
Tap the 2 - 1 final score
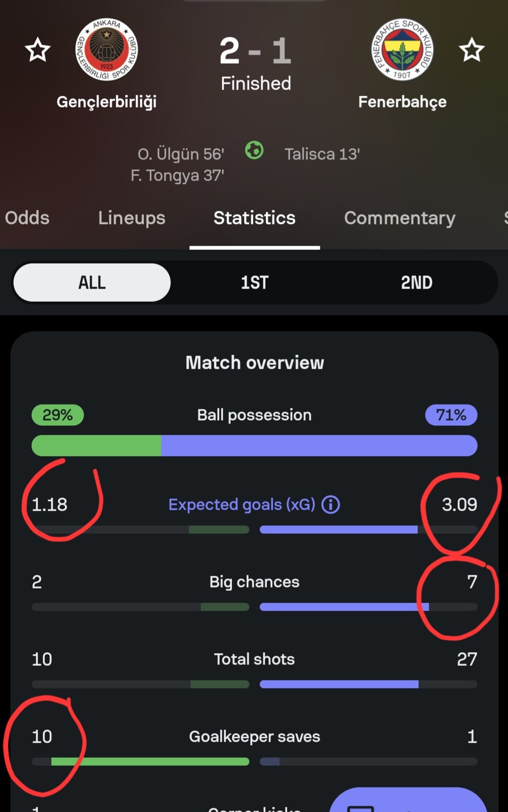(255, 51)
